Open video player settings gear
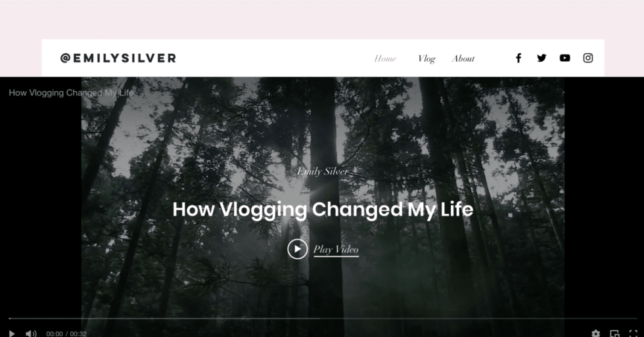The image size is (644, 337). point(595,333)
